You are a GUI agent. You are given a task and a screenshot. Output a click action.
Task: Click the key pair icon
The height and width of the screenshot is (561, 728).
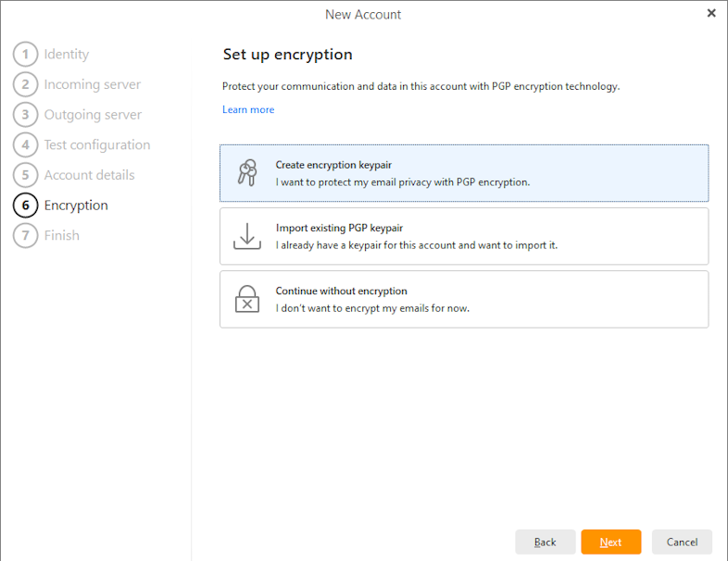(x=246, y=173)
